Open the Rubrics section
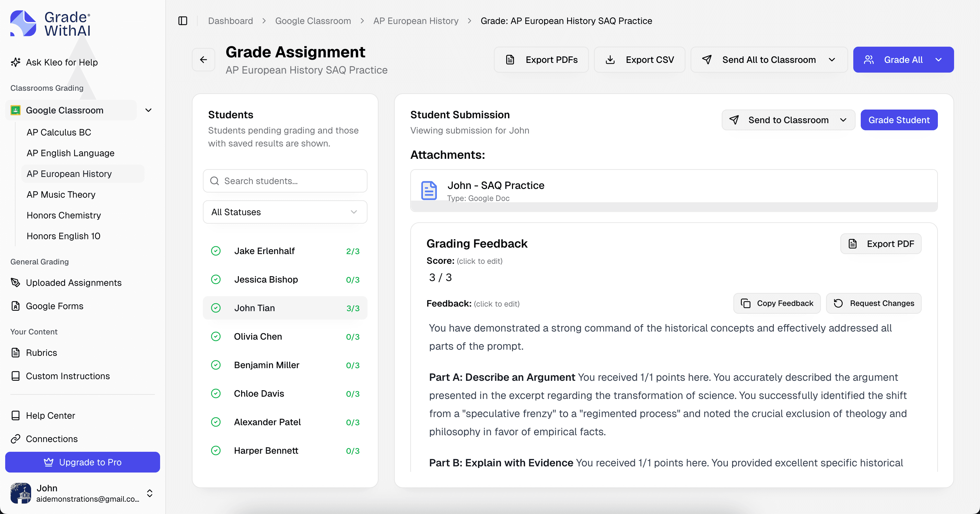 pyautogui.click(x=41, y=353)
